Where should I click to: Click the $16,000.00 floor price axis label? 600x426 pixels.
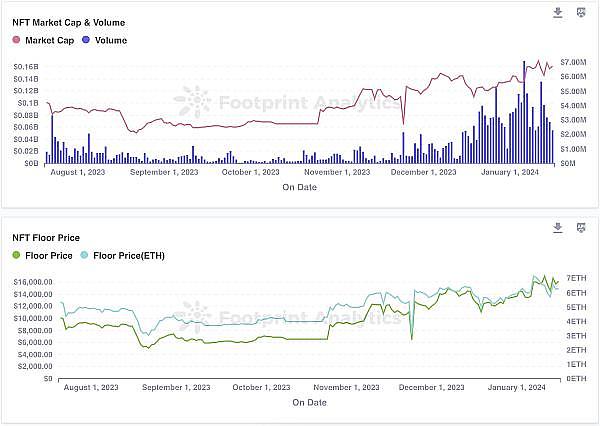(x=33, y=282)
